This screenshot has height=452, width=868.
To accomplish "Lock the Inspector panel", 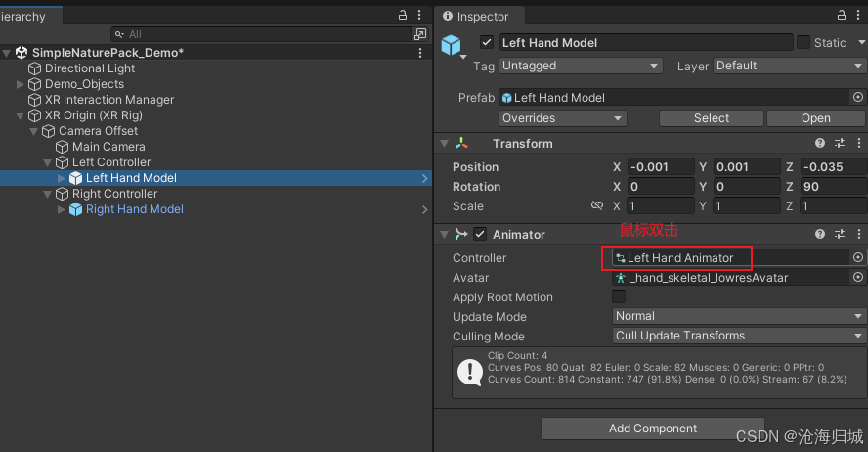I will click(842, 15).
